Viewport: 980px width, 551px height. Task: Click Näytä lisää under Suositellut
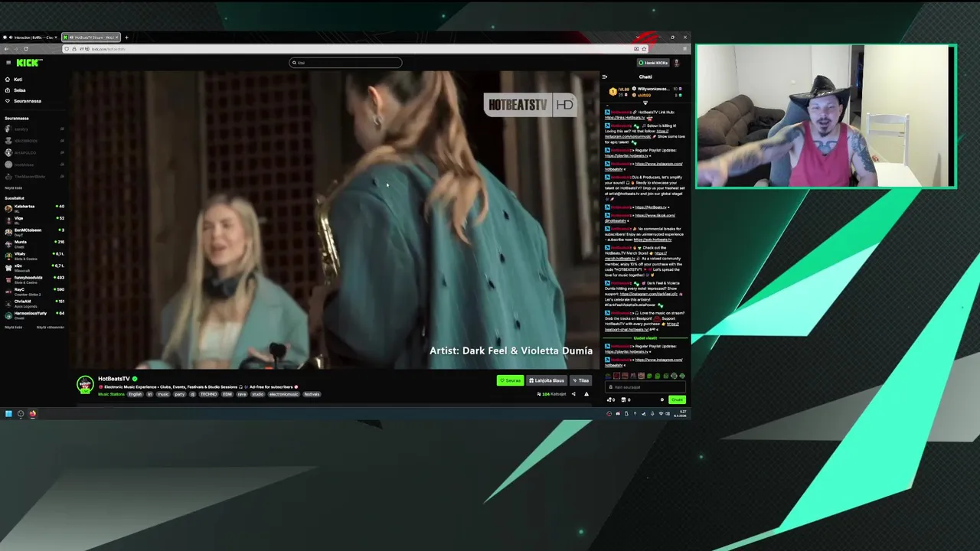13,327
